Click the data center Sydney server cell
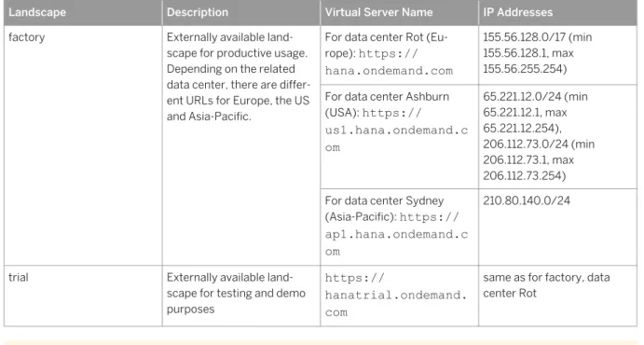This screenshot has width=644, height=345. (x=399, y=228)
